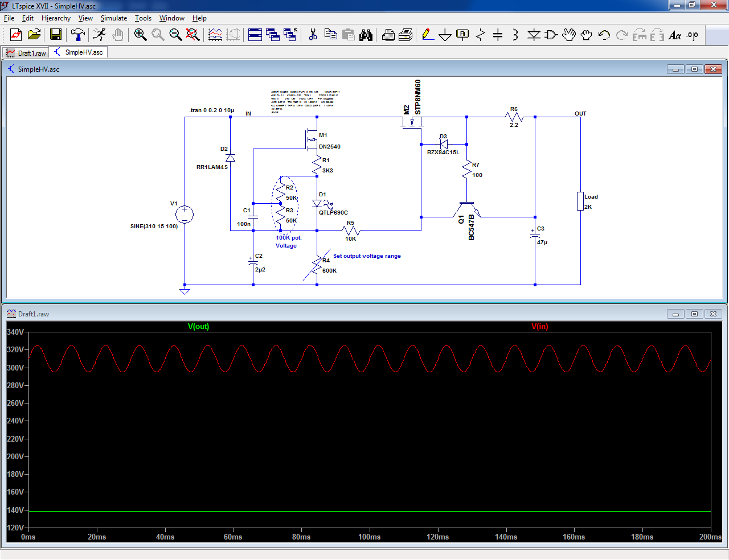Click the V(in) trace label
The image size is (729, 560).
pos(540,327)
